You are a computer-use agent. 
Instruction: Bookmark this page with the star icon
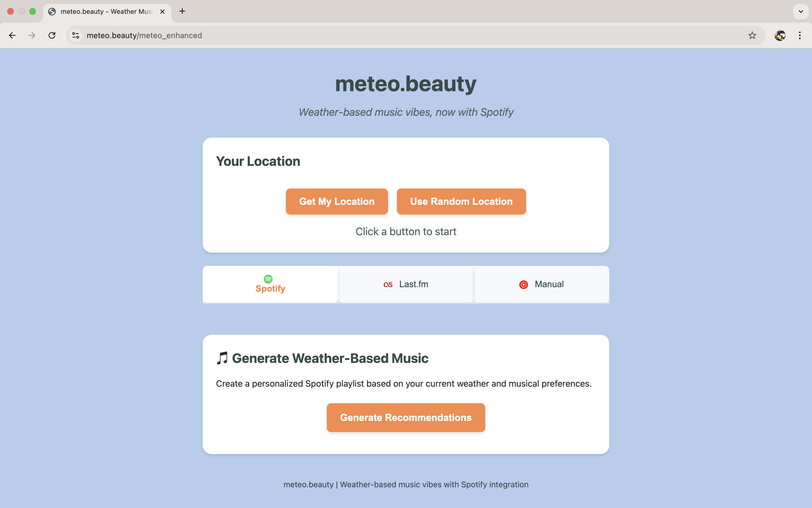(x=752, y=35)
